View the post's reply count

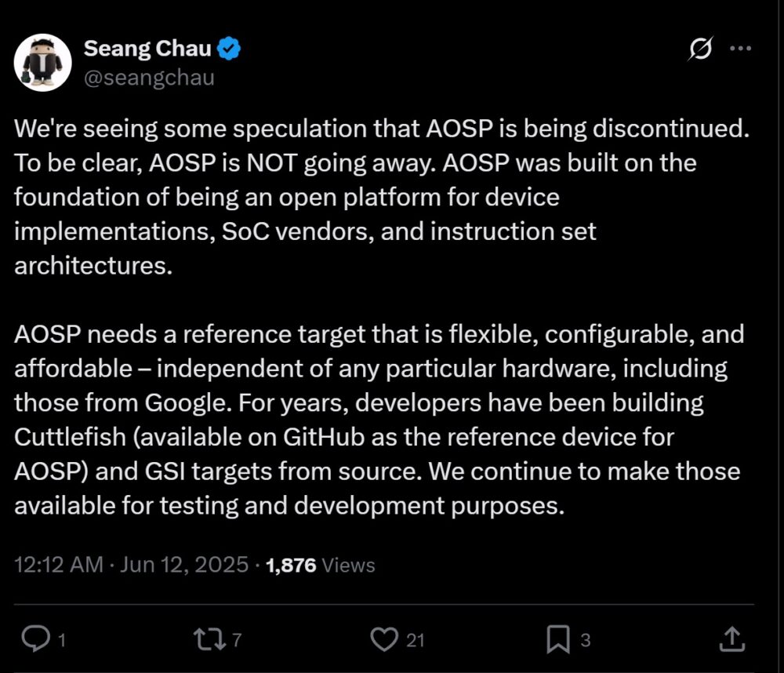[62, 641]
